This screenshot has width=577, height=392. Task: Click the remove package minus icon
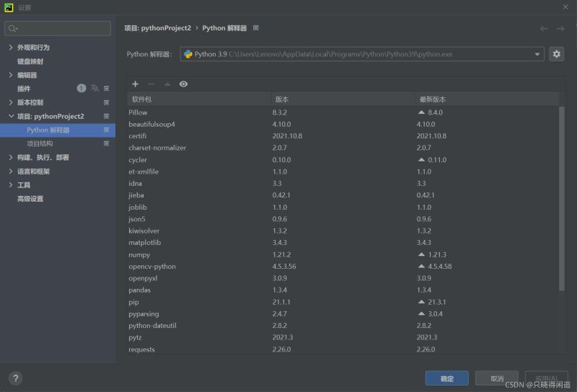151,84
